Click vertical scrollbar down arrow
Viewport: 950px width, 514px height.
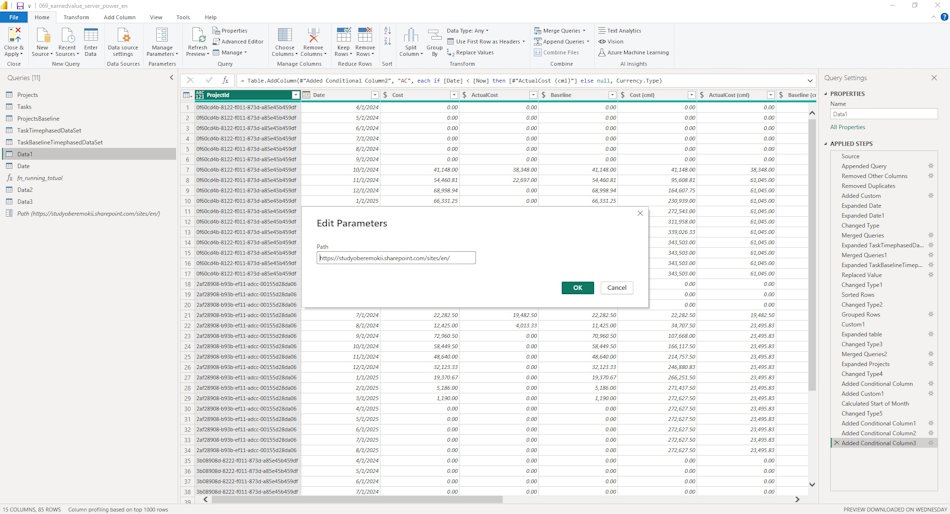(x=812, y=484)
